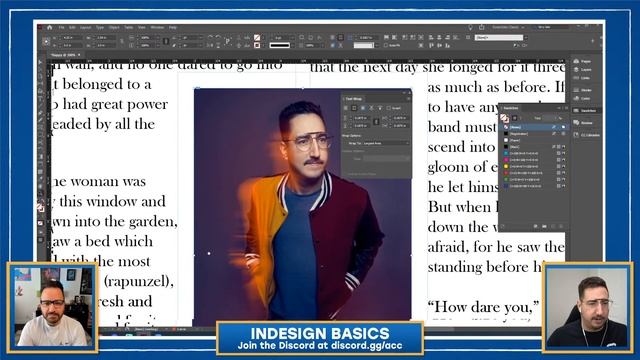Open the Window menu
Viewport: 640px width, 360px height.
click(157, 27)
